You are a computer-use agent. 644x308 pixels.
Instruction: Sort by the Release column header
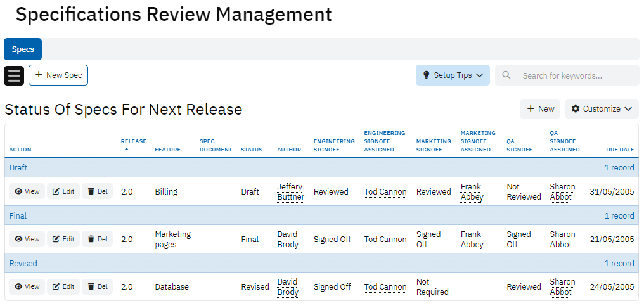(x=133, y=141)
